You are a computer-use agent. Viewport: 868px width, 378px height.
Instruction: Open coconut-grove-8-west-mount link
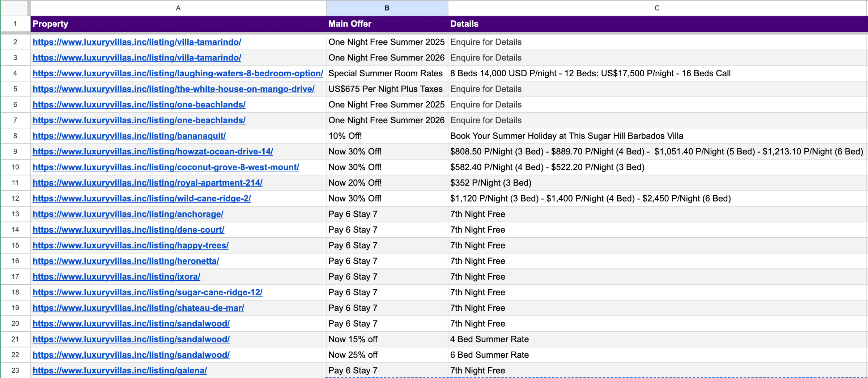pos(166,167)
